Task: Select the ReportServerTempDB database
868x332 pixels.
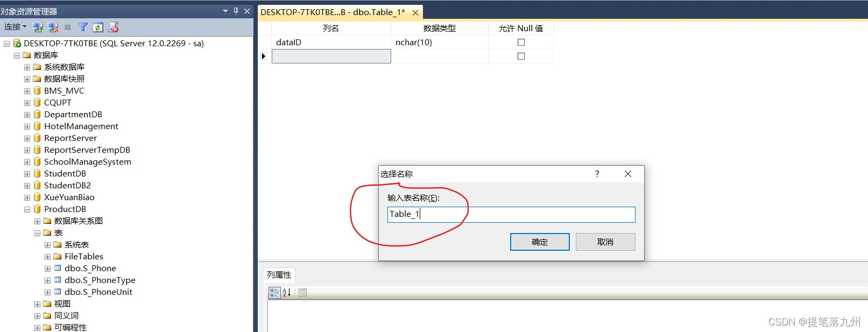Action: (87, 150)
